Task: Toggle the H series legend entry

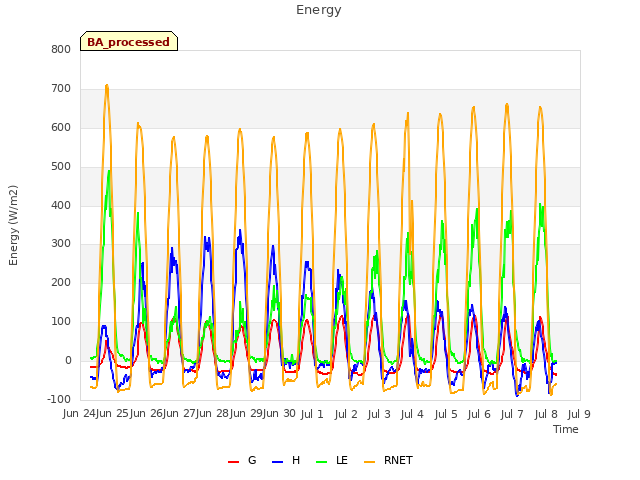Action: (x=286, y=460)
